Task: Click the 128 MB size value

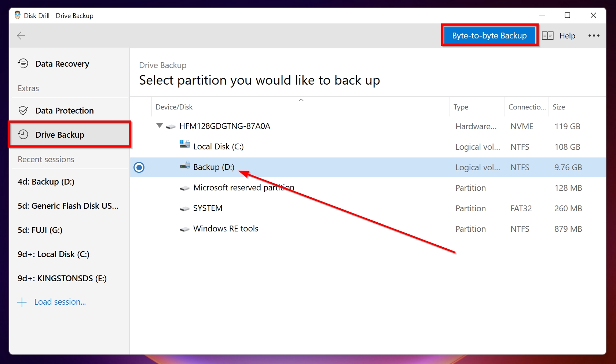Action: coord(568,188)
